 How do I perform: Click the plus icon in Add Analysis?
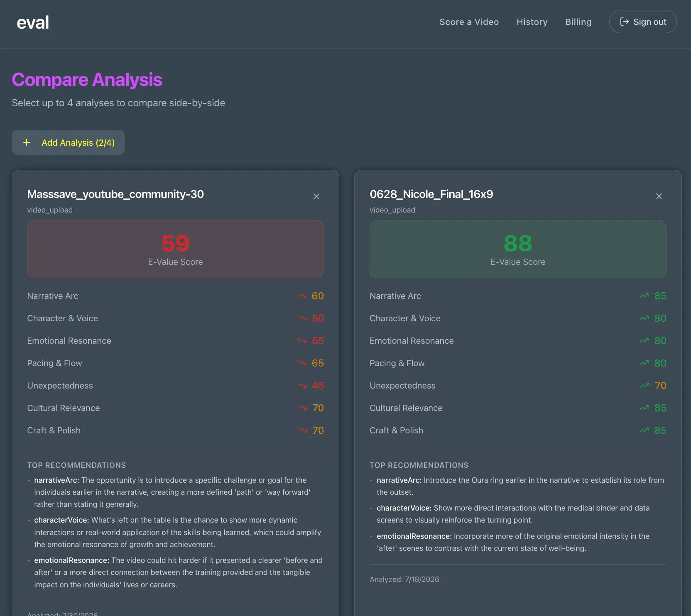(27, 142)
